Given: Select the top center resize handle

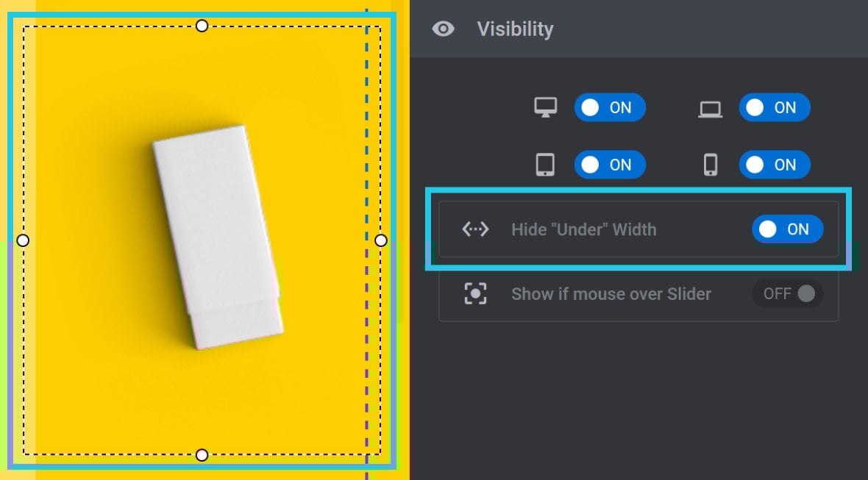Looking at the screenshot, I should pos(202,26).
